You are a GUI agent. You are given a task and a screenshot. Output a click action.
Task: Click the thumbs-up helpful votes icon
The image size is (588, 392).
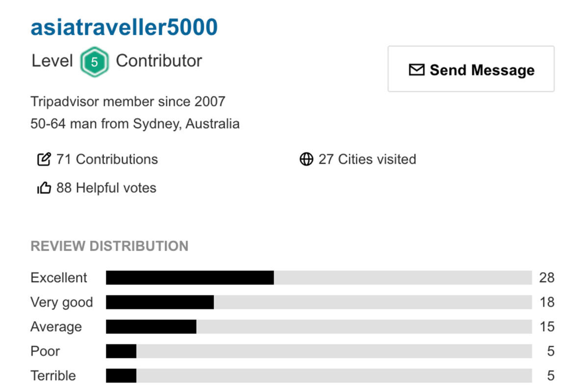(x=44, y=188)
